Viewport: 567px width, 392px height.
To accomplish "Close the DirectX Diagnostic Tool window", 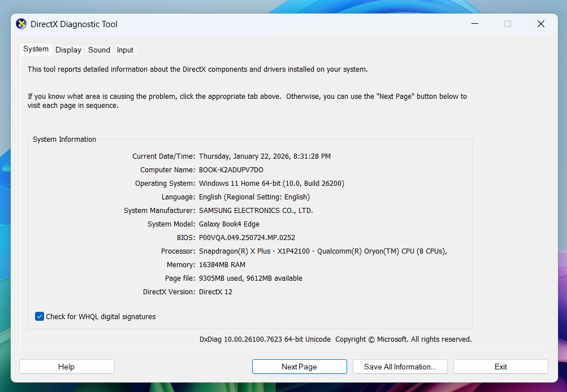I will pyautogui.click(x=541, y=24).
